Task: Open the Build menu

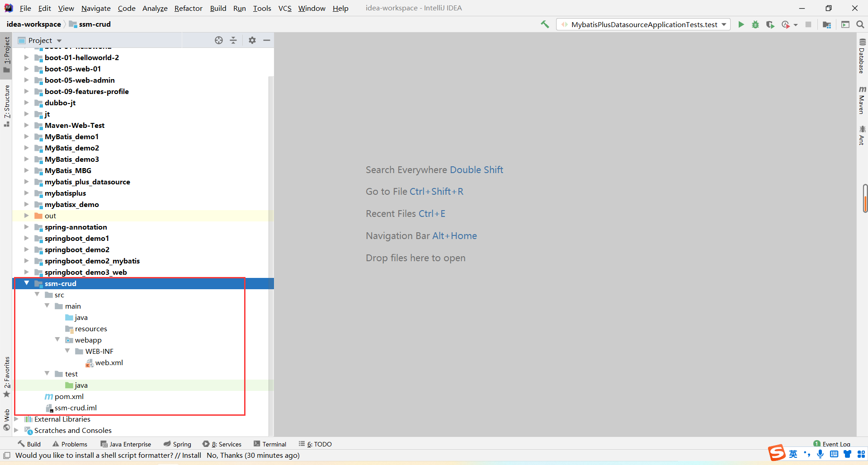Action: coord(218,8)
